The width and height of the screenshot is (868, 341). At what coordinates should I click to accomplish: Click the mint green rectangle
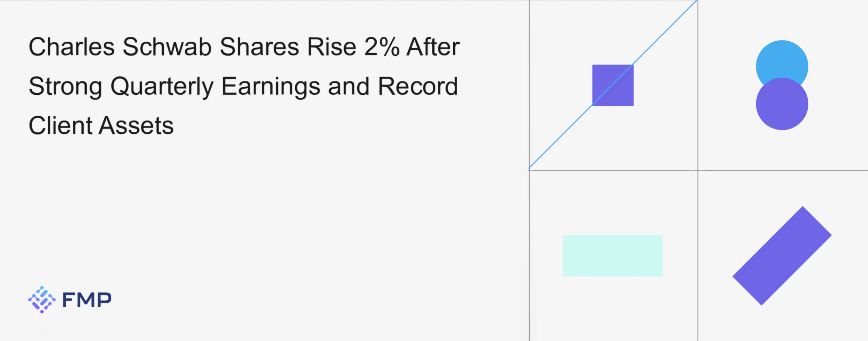613,255
